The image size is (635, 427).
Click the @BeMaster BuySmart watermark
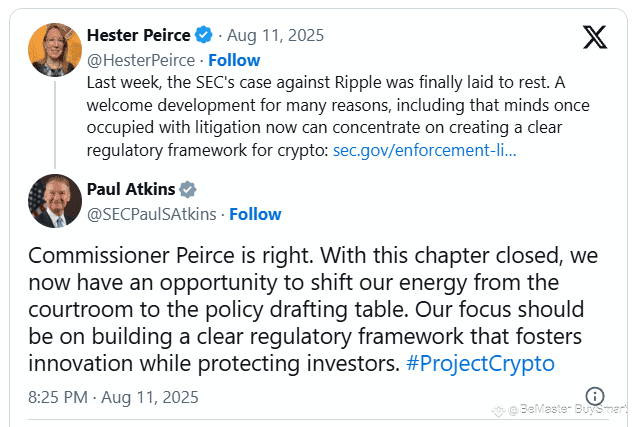563,410
